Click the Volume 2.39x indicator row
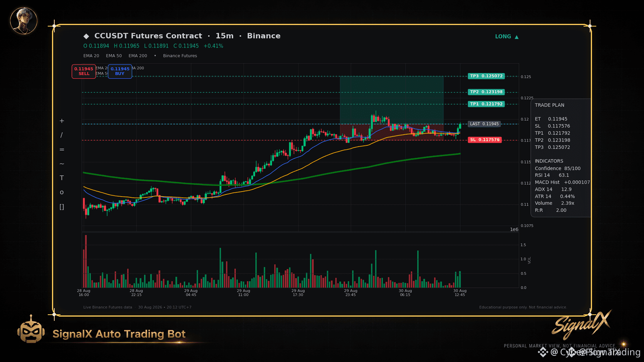This screenshot has height=362, width=644. (x=555, y=203)
